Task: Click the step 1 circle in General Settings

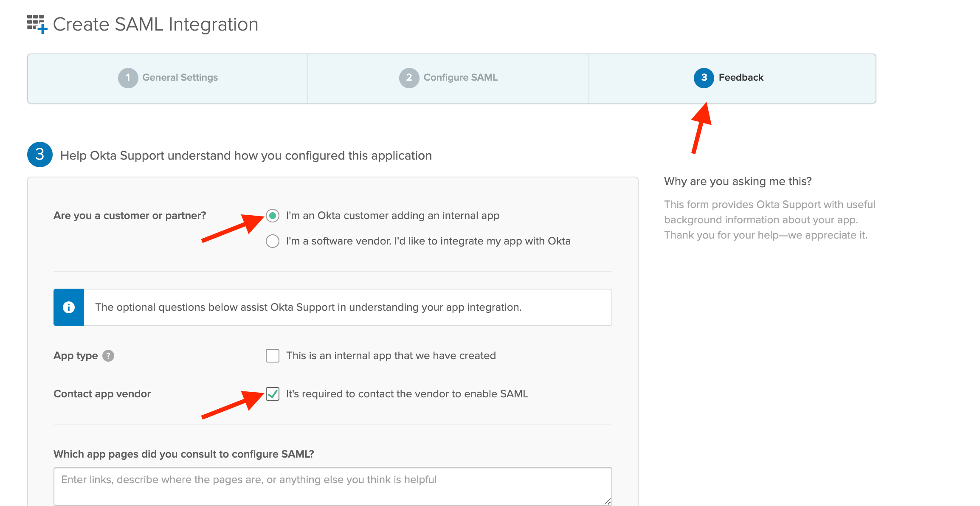Action: click(x=128, y=78)
